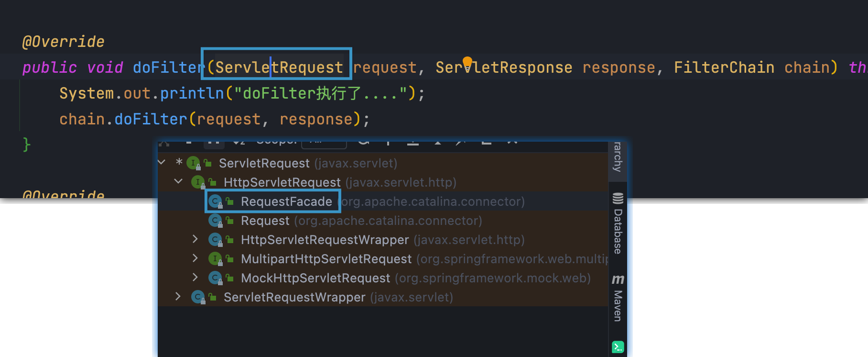This screenshot has height=357, width=868.
Task: Click the doFilter method name in declaration
Action: pos(169,67)
